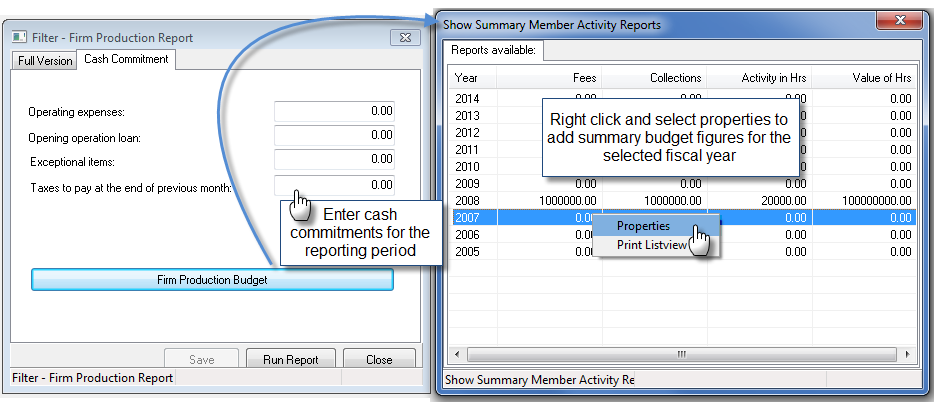
Task: Switch to the Full Version tab
Action: point(45,61)
